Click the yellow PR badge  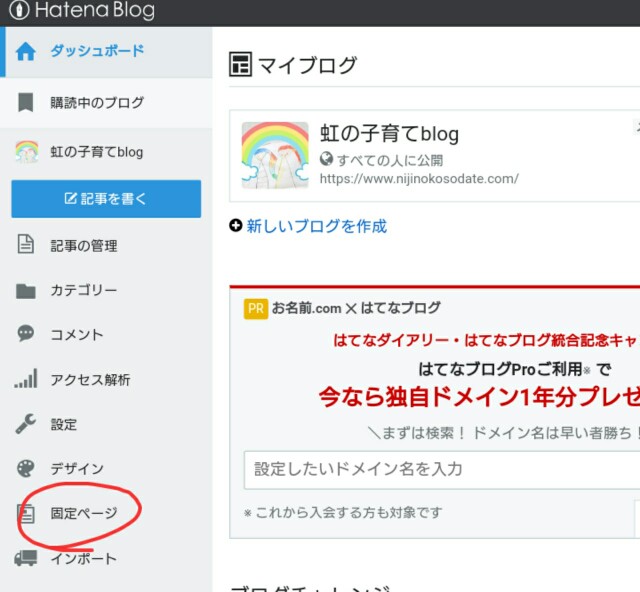(x=256, y=309)
